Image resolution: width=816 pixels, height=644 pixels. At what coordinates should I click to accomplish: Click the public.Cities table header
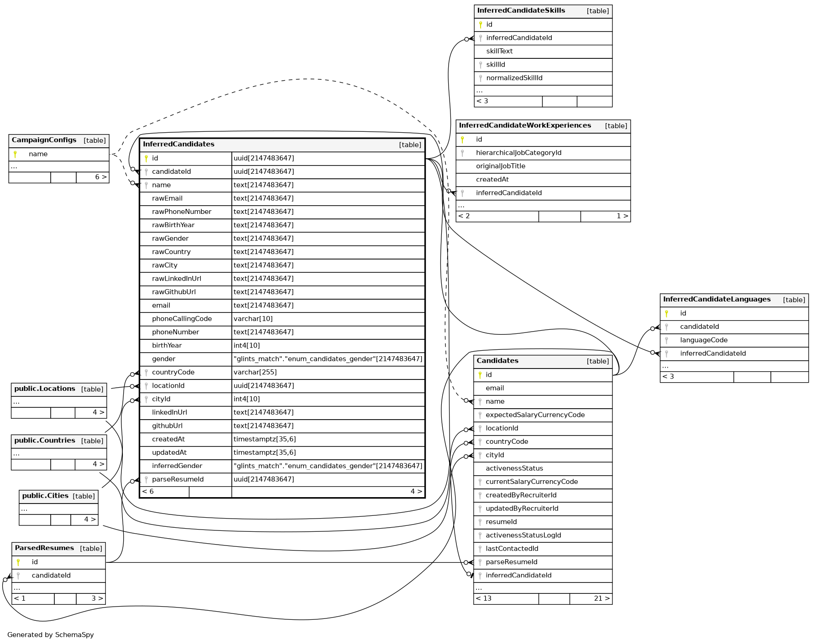click(x=45, y=496)
